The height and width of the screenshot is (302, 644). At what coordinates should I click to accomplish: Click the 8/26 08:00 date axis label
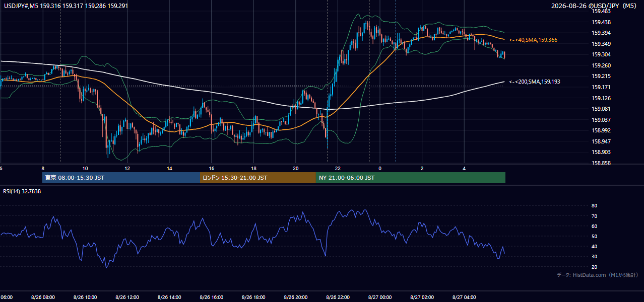tap(43, 297)
